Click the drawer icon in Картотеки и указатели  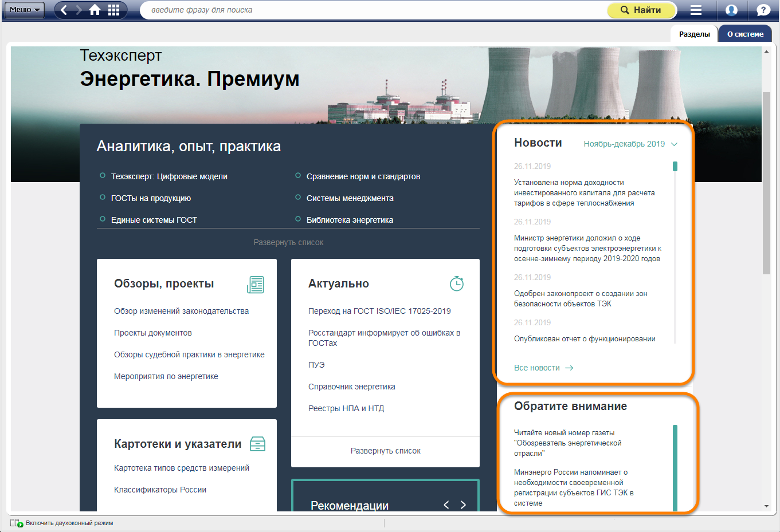[257, 444]
